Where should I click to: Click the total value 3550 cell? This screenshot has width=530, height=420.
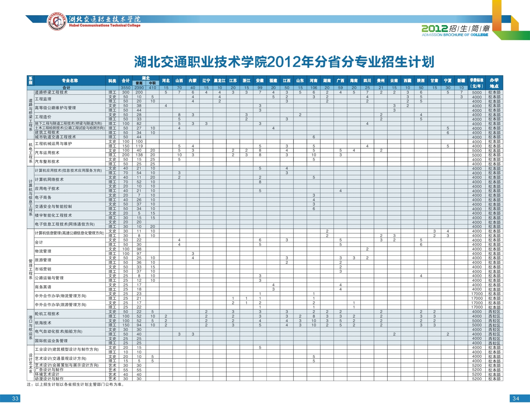[x=126, y=88]
